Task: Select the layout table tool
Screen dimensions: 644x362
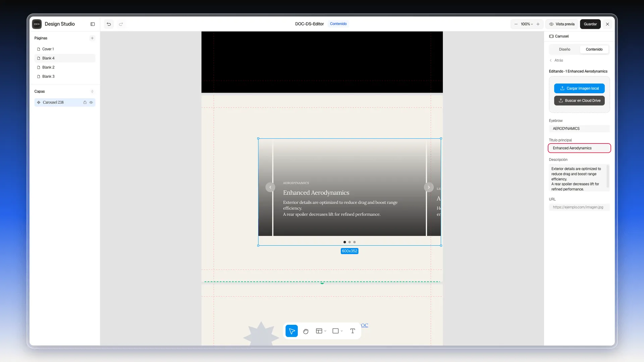Action: [x=319, y=331]
